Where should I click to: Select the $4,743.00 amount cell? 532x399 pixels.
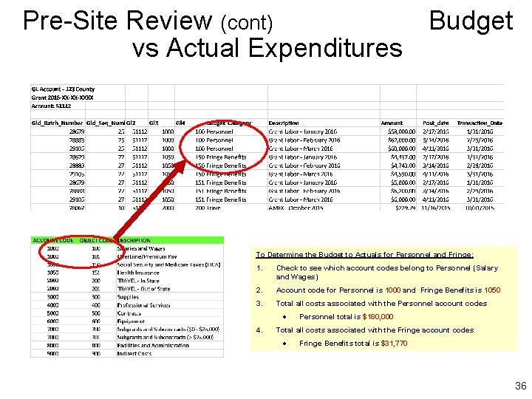coord(403,166)
